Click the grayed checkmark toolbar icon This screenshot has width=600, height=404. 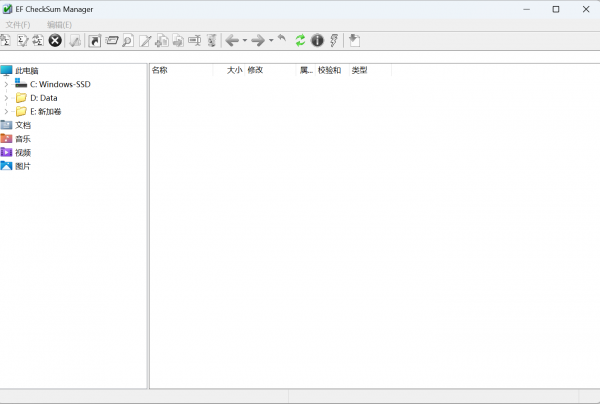75,41
